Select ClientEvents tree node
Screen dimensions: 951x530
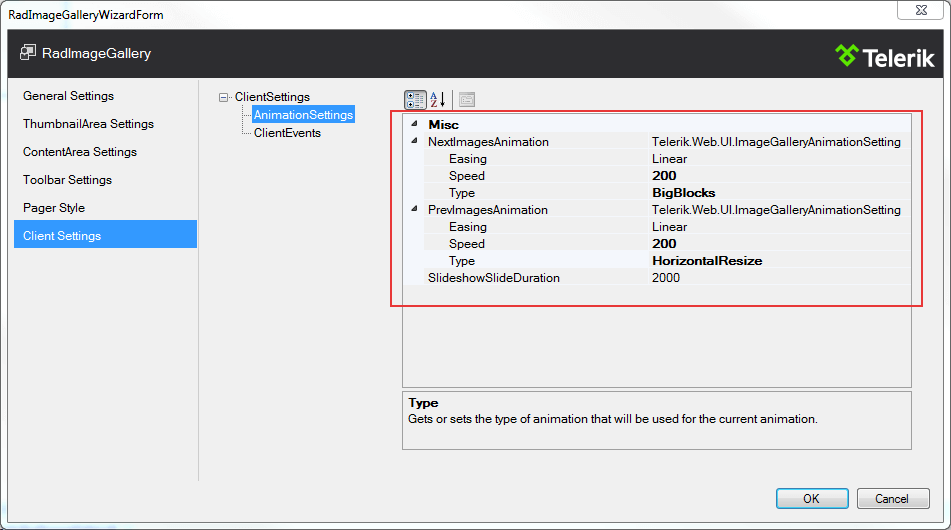coord(287,132)
